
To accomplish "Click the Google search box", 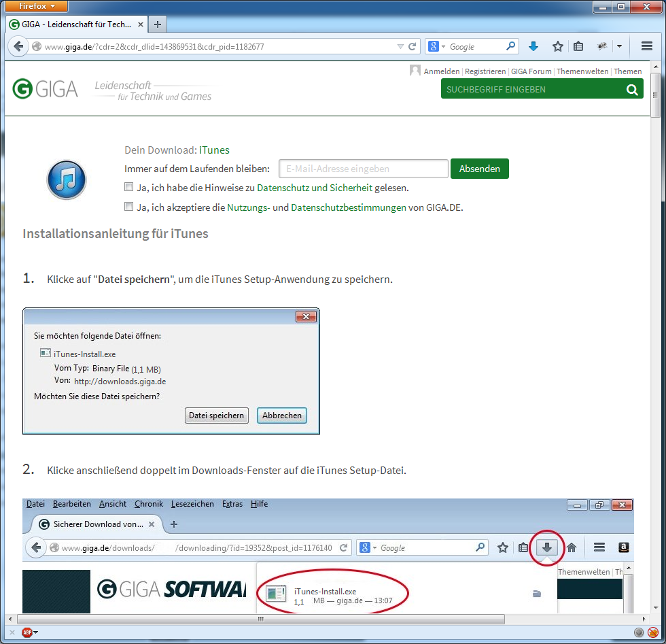I will (x=476, y=47).
